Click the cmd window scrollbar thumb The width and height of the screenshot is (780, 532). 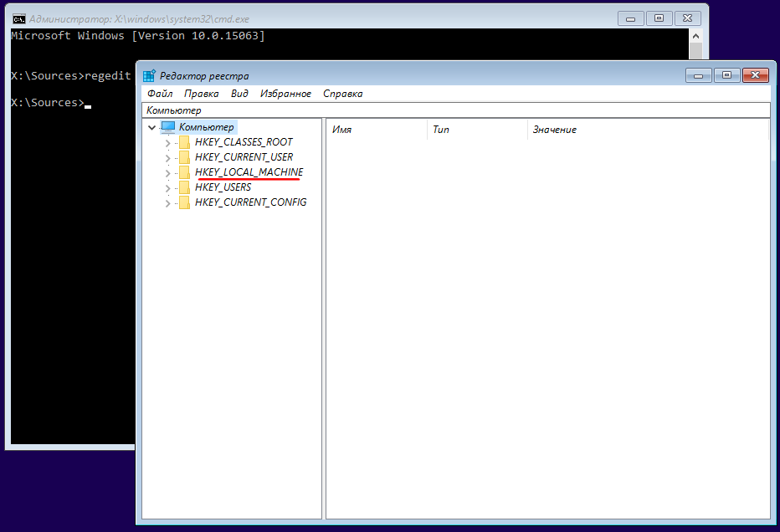(x=695, y=51)
